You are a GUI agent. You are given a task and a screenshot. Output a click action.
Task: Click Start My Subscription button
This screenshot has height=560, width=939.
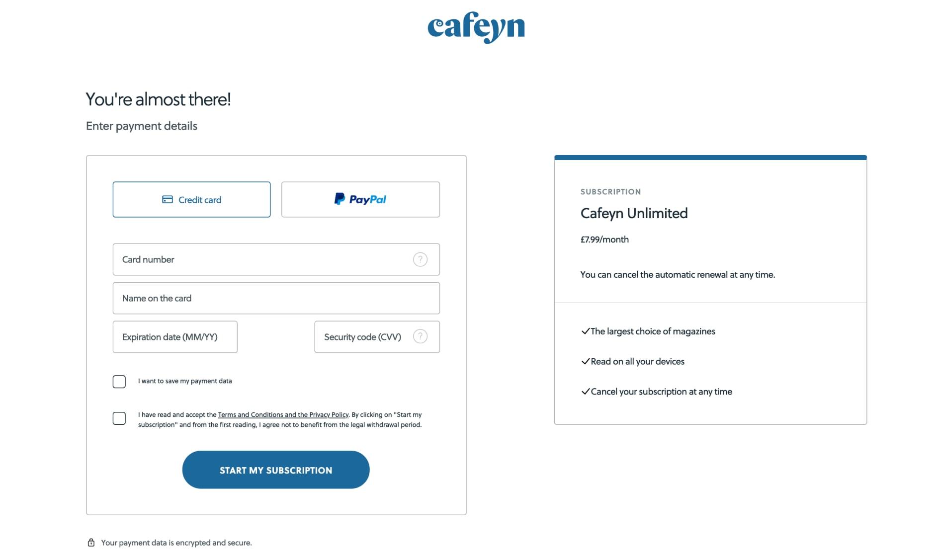click(276, 470)
